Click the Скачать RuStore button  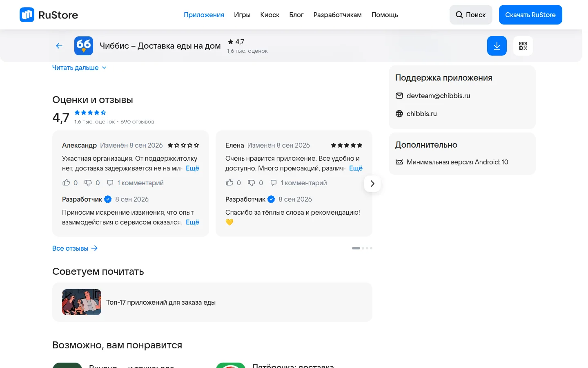[x=530, y=15]
